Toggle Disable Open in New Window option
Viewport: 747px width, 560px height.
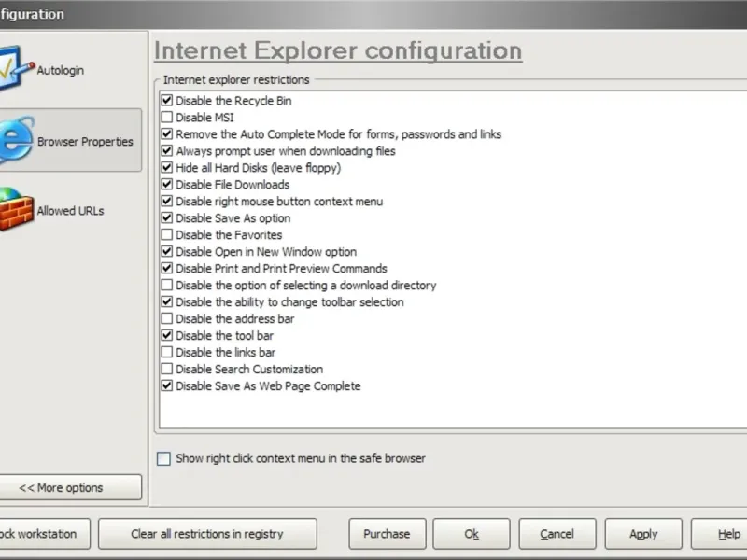coord(167,251)
